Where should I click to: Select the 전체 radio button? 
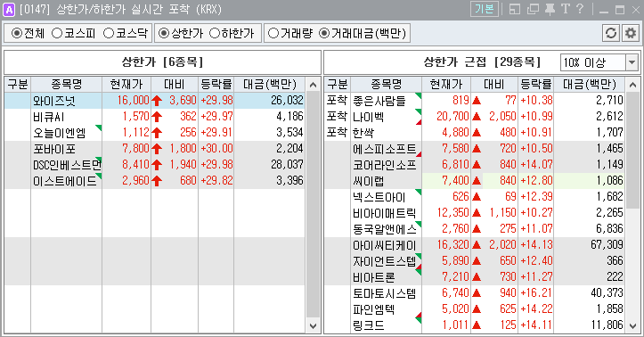[x=28, y=33]
